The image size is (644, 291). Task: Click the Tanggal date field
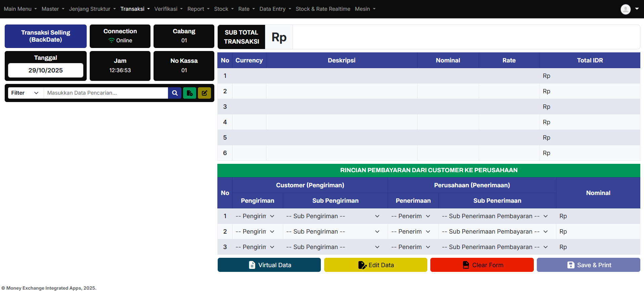tap(46, 70)
